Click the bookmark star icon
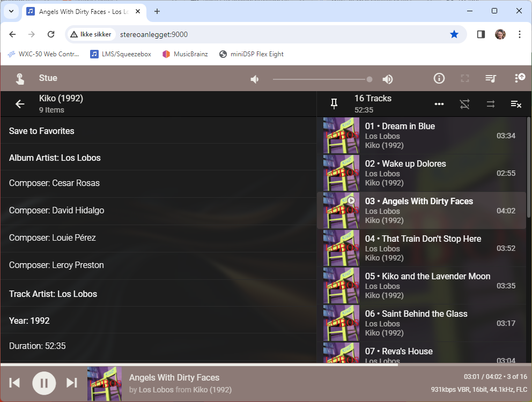The image size is (532, 402). tap(454, 34)
